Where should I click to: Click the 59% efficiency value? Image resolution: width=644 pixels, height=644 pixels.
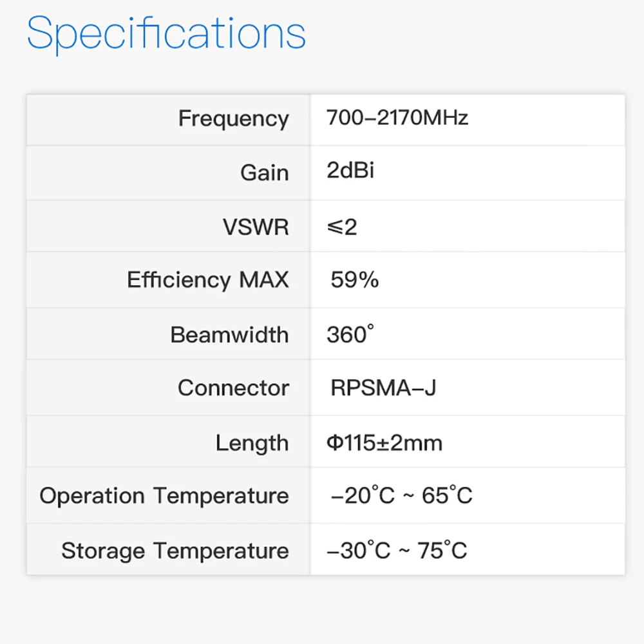pyautogui.click(x=355, y=279)
